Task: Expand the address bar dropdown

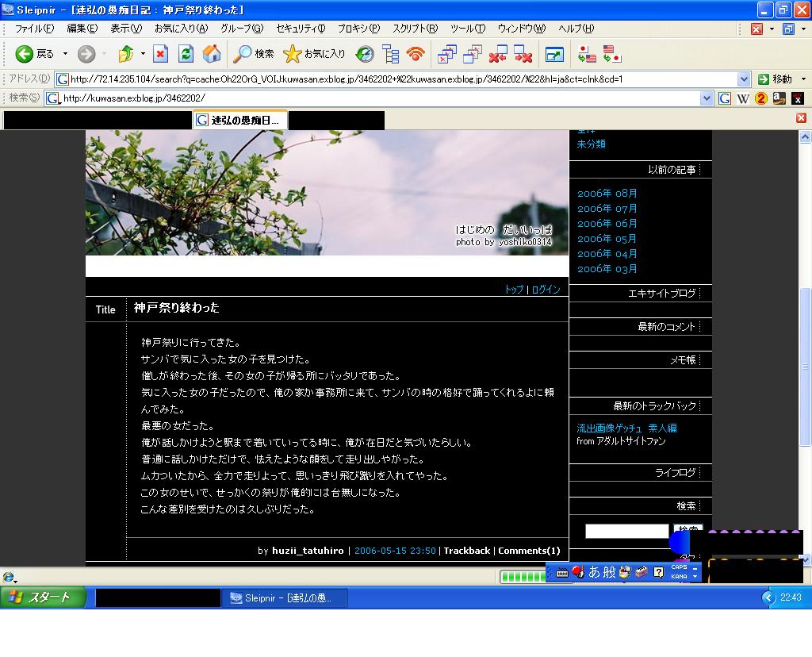Action: point(744,79)
